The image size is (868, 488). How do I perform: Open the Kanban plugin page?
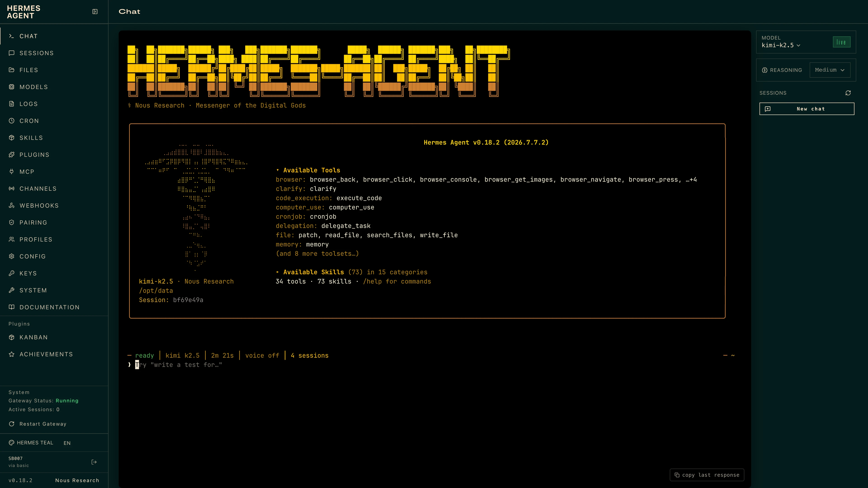54,338
